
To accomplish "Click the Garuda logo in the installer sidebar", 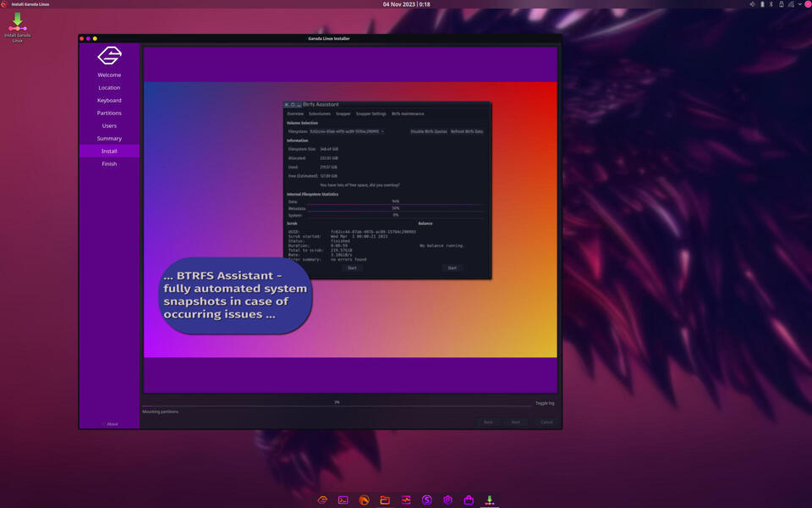I will [109, 56].
